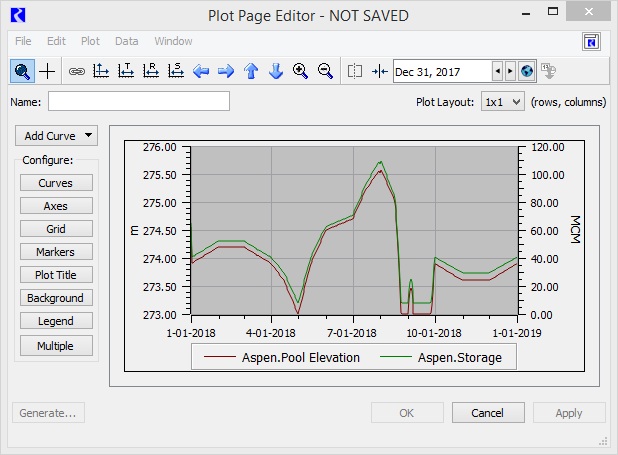Click the zoom in plus magnifier
Image resolution: width=618 pixels, height=455 pixels.
point(300,71)
